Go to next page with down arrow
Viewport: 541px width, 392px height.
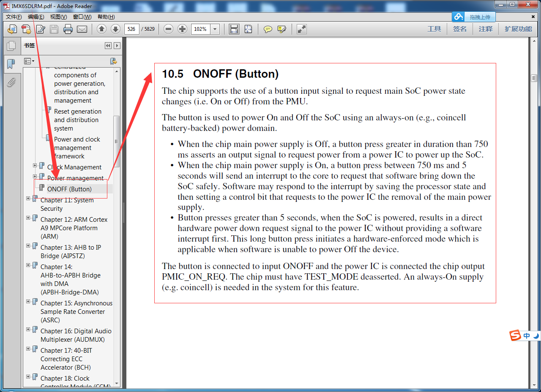click(x=115, y=29)
